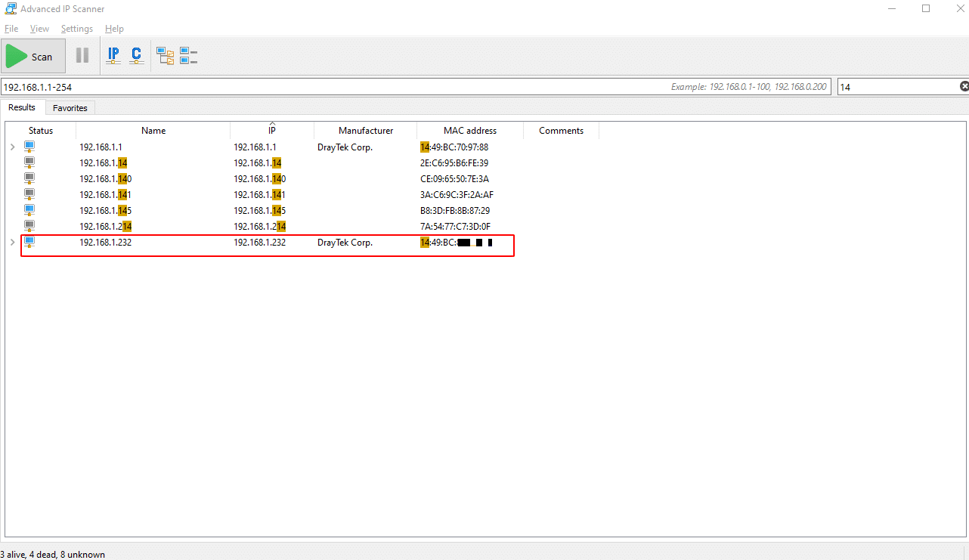
Task: Sort by IP column header
Action: click(272, 131)
